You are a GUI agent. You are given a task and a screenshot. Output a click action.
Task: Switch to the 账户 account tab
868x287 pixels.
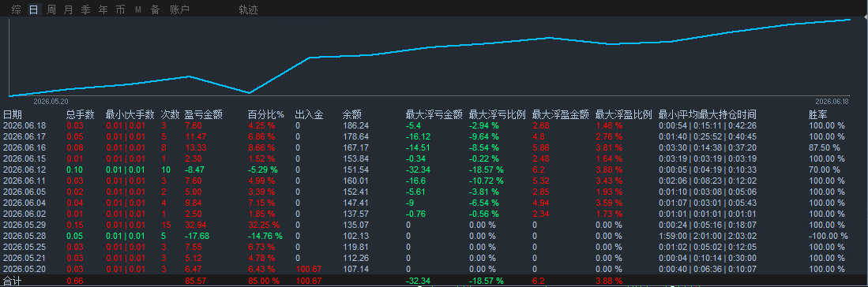(x=179, y=9)
